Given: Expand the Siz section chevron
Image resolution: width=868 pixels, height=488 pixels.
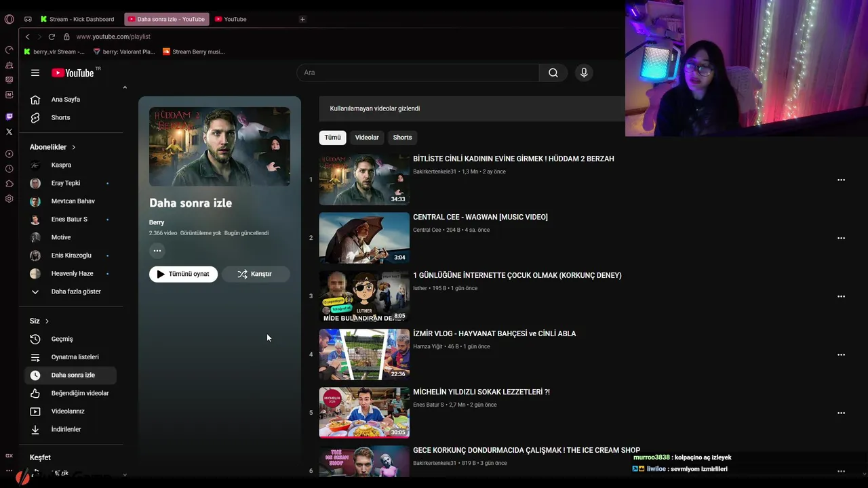Looking at the screenshot, I should 47,321.
